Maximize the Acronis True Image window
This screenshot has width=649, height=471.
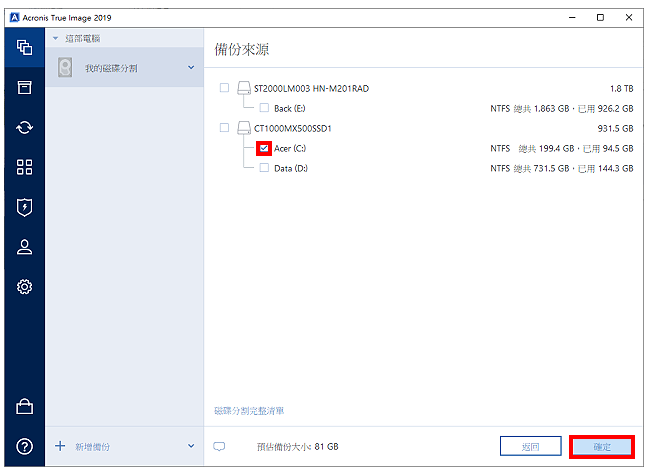tap(600, 17)
